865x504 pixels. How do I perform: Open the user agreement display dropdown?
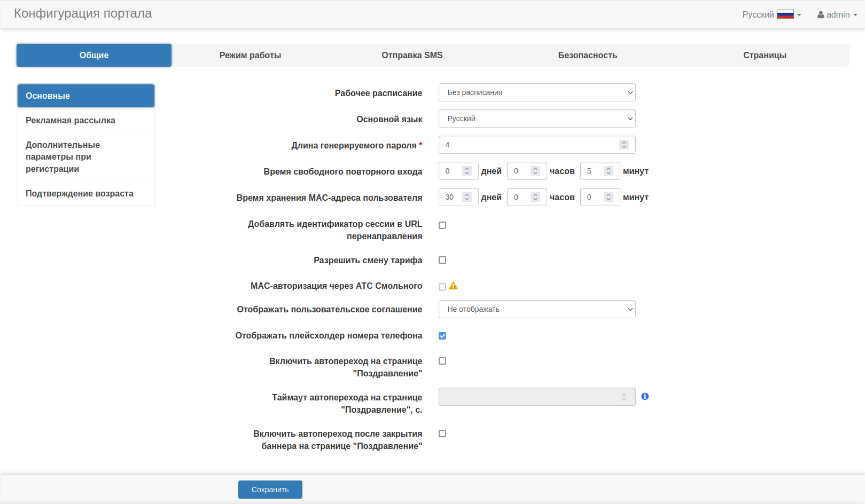click(x=536, y=309)
